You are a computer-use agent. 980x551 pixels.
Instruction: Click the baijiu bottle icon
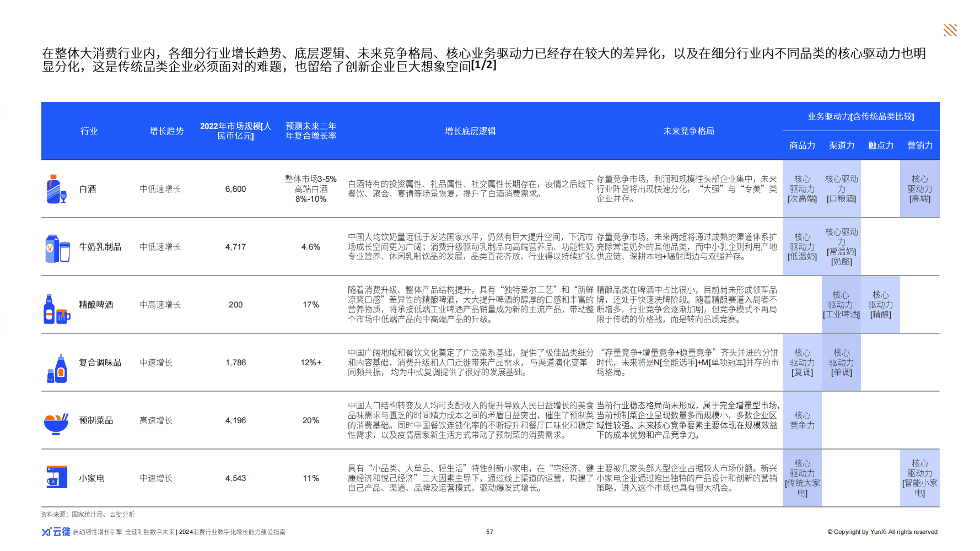tap(56, 190)
